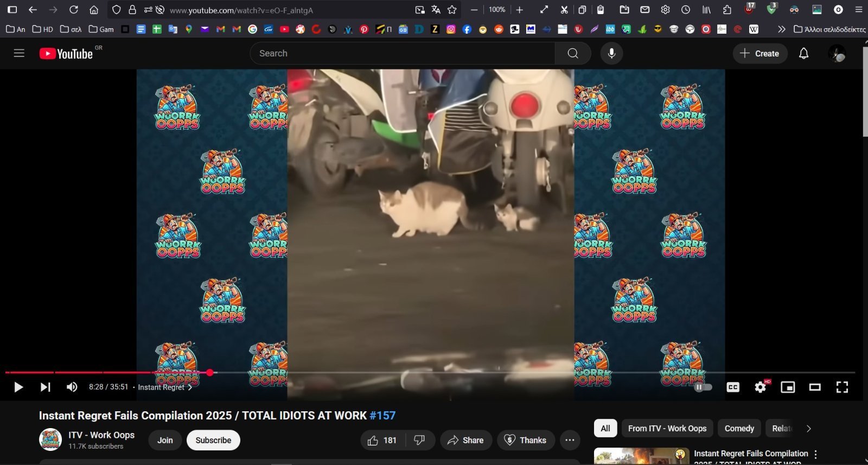
Task: Zoom out the page
Action: pos(474,10)
